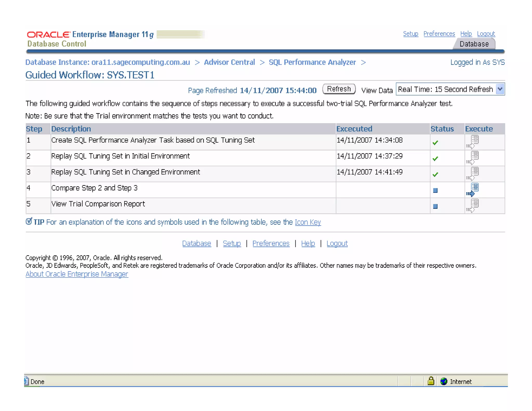Click Logout link in header
Viewport: 532px width, 411px height.
click(x=486, y=34)
